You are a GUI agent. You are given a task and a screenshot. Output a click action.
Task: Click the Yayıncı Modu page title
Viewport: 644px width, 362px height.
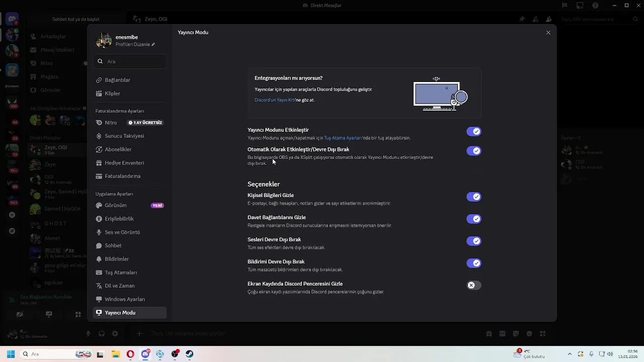(x=193, y=32)
